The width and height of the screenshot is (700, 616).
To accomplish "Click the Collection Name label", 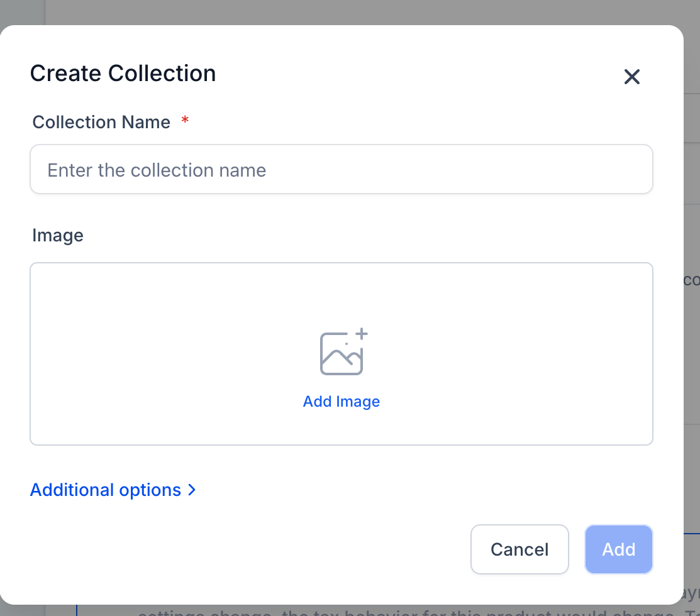I will click(x=101, y=122).
